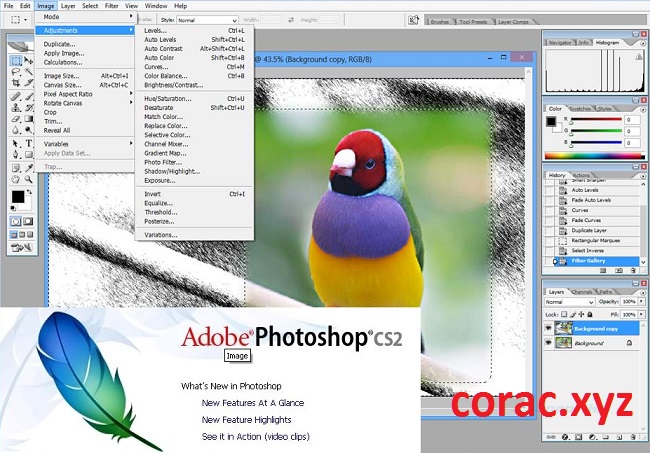Image resolution: width=650 pixels, height=453 pixels.
Task: Switch to Quick Mask mode
Action: click(28, 221)
